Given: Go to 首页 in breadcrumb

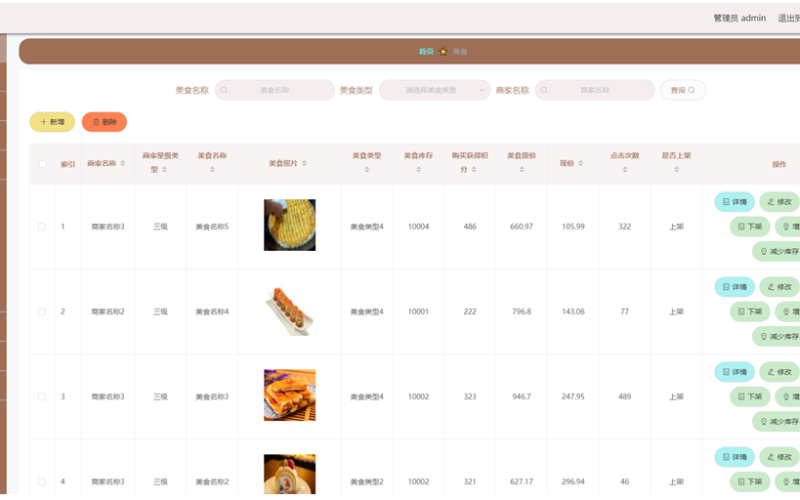Looking at the screenshot, I should (x=426, y=52).
